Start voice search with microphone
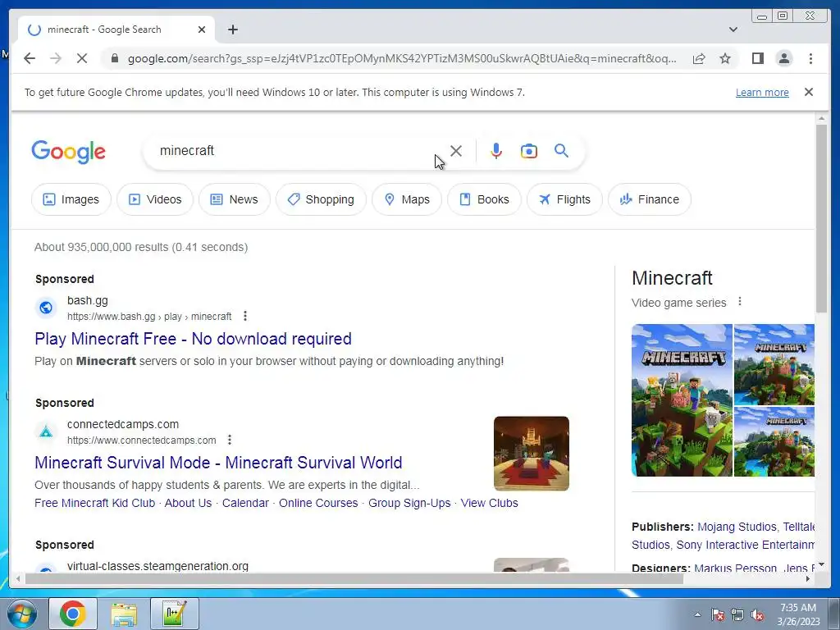 [496, 151]
